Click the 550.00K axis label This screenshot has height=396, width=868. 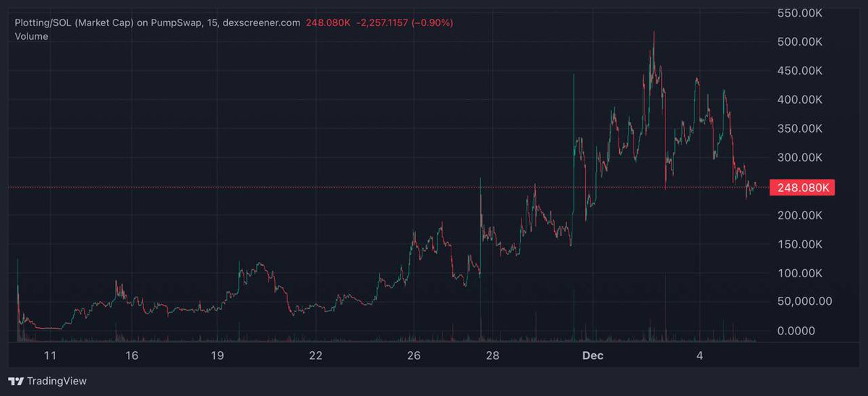coord(799,13)
